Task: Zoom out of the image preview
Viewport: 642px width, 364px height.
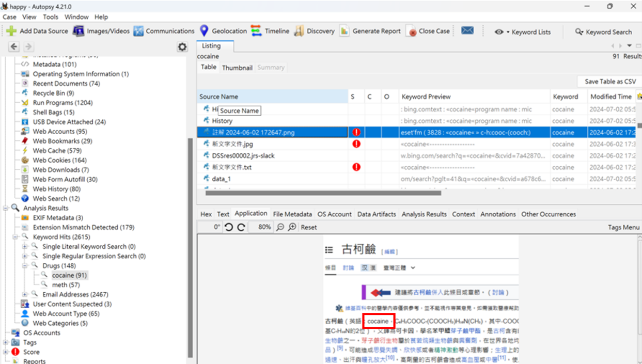Action: pos(280,227)
